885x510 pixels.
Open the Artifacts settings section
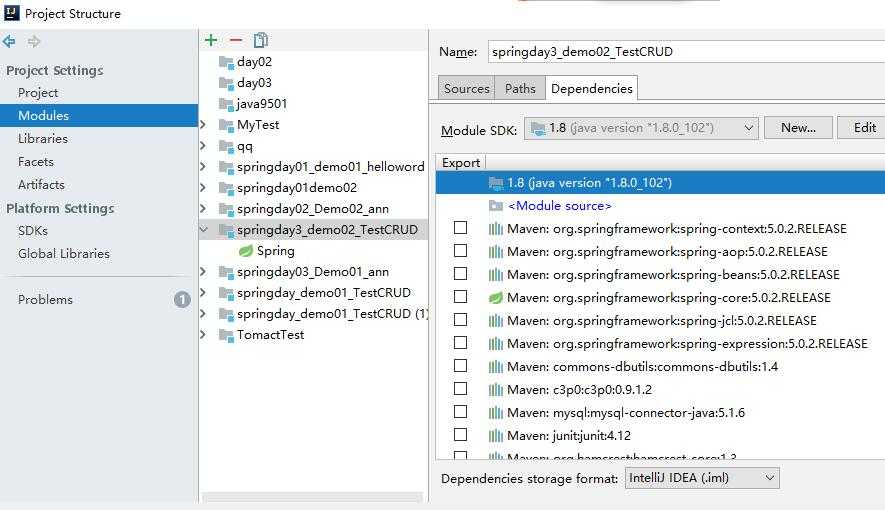pos(41,184)
